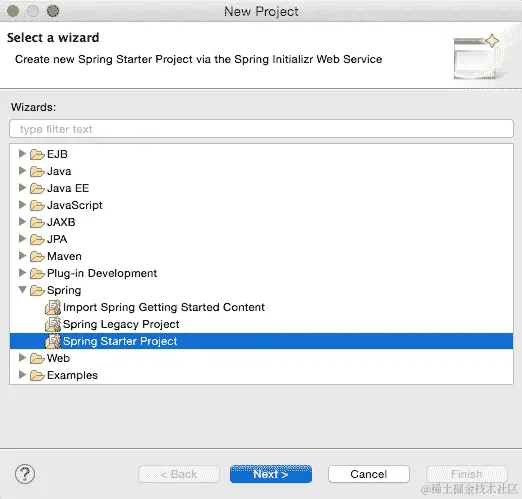Click the Next > button
This screenshot has width=522, height=499.
click(271, 474)
